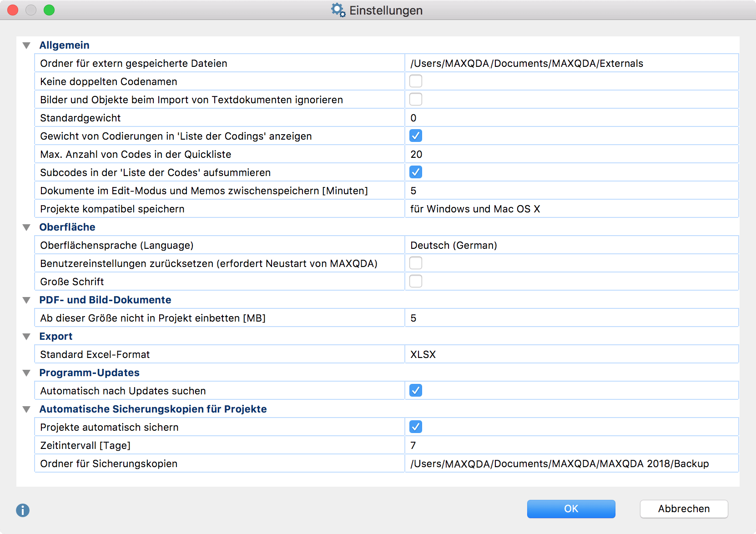Enable 'Keine doppelten Codenamen'
This screenshot has height=534, width=756.
tap(415, 81)
